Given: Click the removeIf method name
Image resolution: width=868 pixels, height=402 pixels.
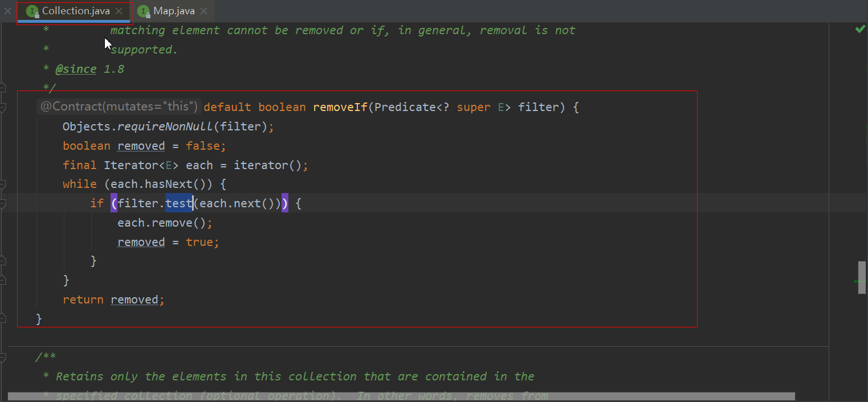Looking at the screenshot, I should pyautogui.click(x=340, y=107).
